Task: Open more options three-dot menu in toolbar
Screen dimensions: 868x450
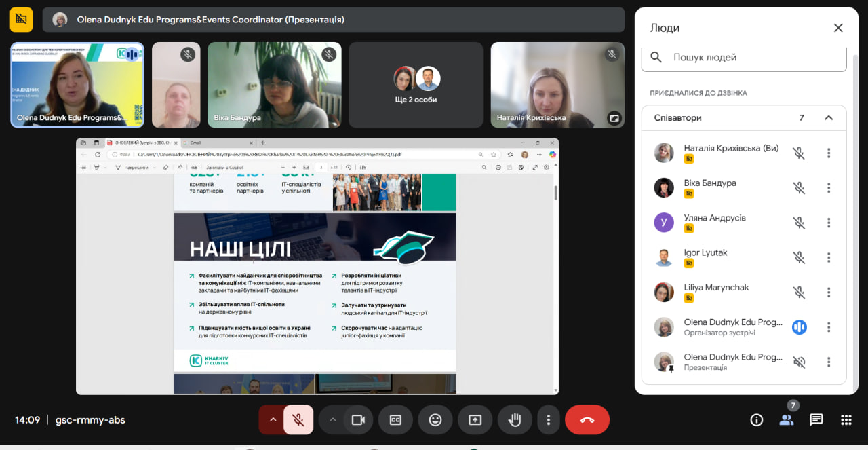Action: pyautogui.click(x=548, y=419)
